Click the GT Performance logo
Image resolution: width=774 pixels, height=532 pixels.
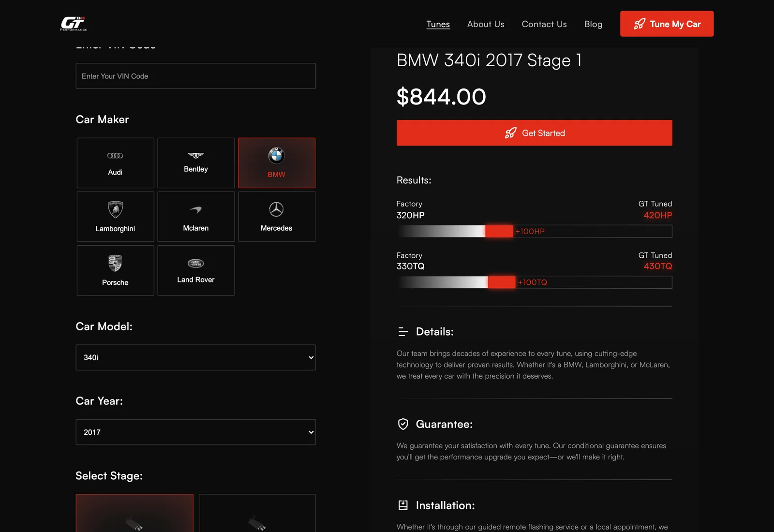[x=74, y=24]
